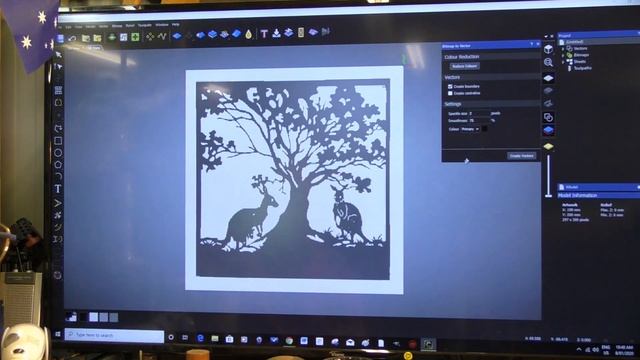
Task: Click the node editing zigzag toolbar icon
Action: pyautogui.click(x=162, y=36)
